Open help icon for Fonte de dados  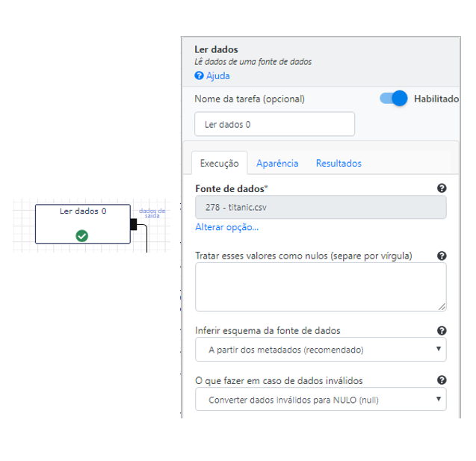[442, 188]
